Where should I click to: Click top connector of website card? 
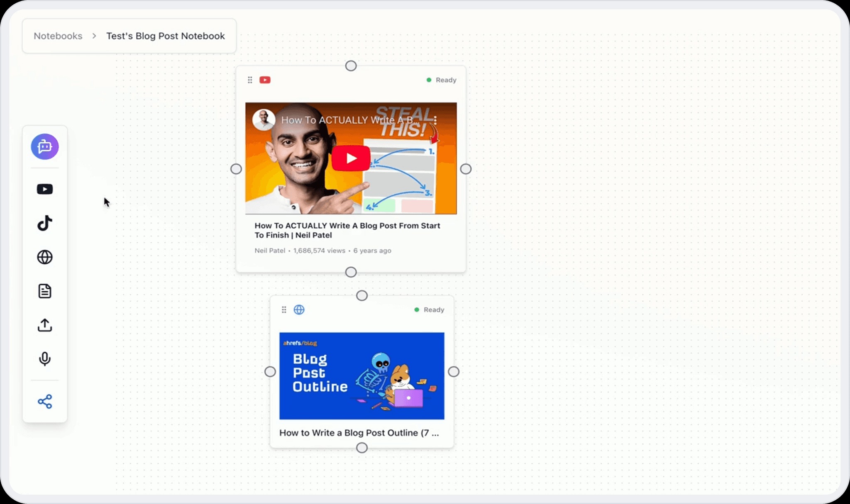pos(362,295)
